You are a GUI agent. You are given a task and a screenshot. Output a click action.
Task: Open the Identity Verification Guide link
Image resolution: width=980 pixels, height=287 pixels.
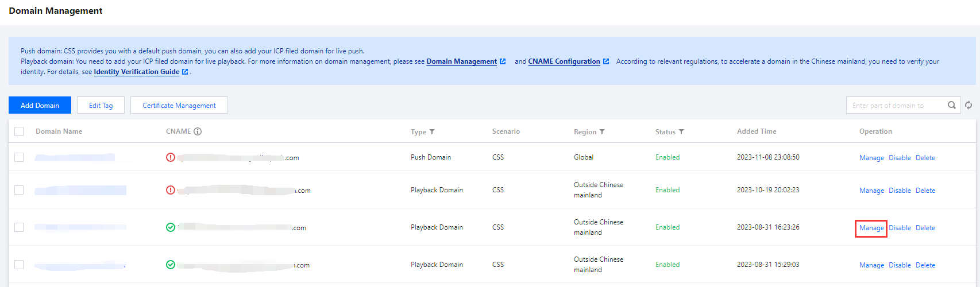[x=137, y=72]
